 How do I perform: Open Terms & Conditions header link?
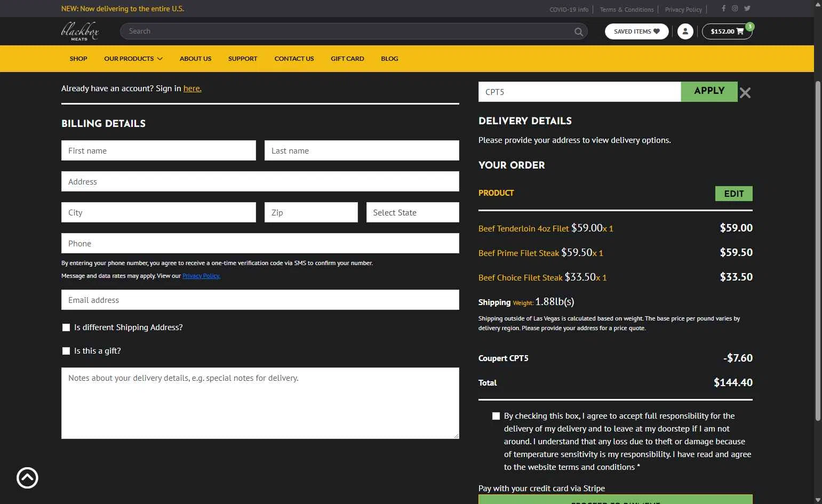pyautogui.click(x=626, y=10)
